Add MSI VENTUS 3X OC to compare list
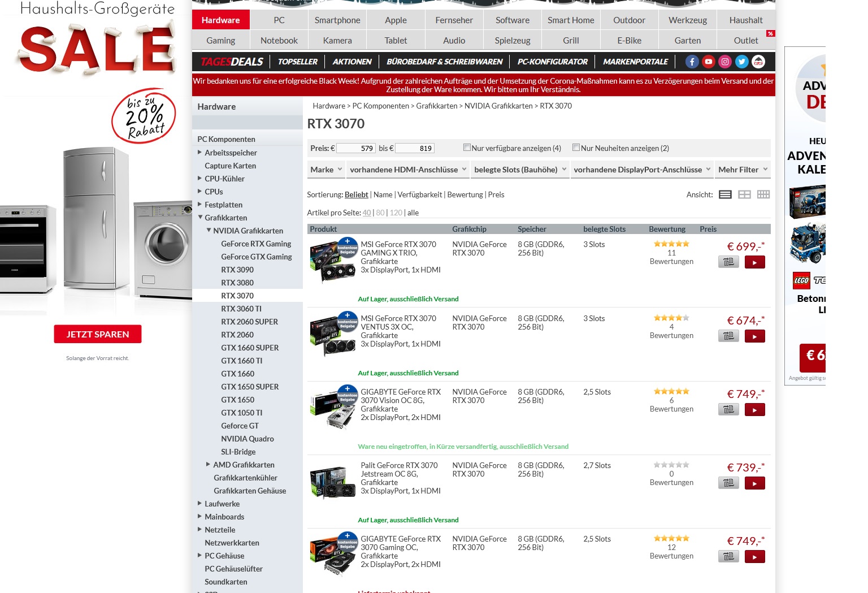The image size is (868, 593). point(728,336)
